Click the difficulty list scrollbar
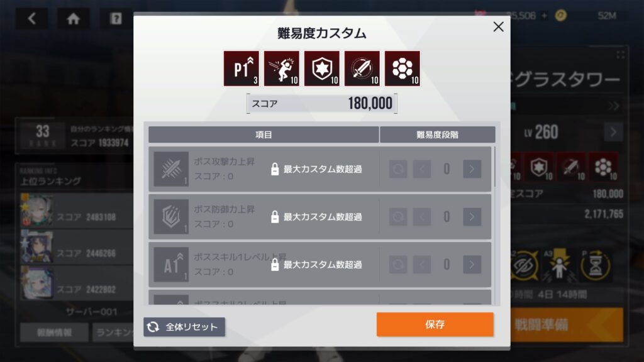The image size is (644, 362). (495, 166)
